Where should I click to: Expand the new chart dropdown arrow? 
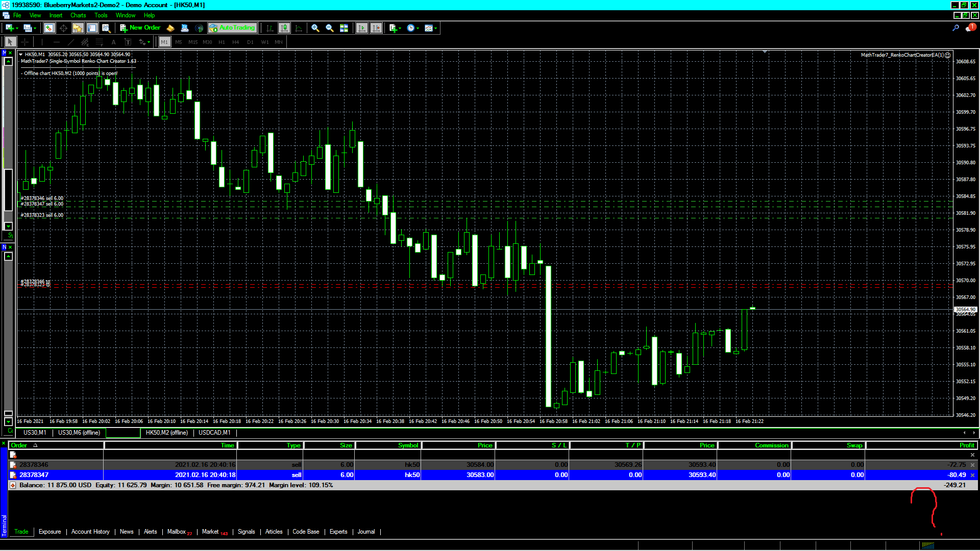[17, 29]
